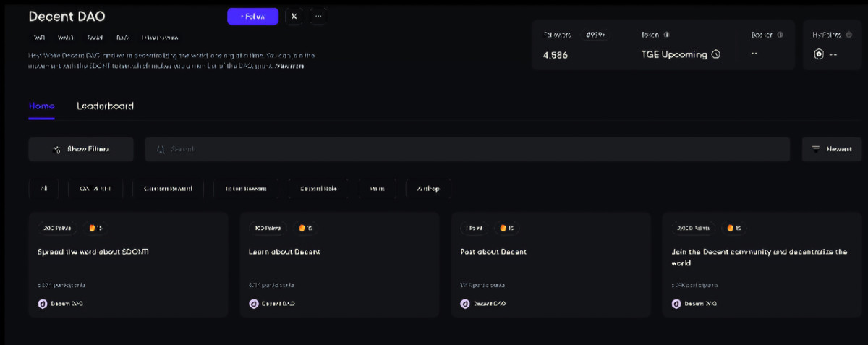
Task: Open Decent DAO's X (Twitter) profile icon
Action: click(x=294, y=17)
